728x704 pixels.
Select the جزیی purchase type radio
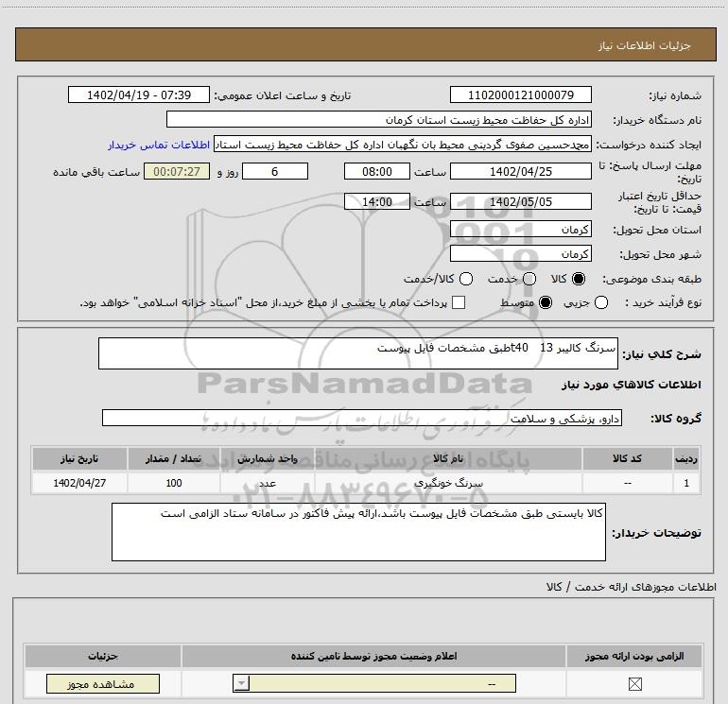point(601,302)
